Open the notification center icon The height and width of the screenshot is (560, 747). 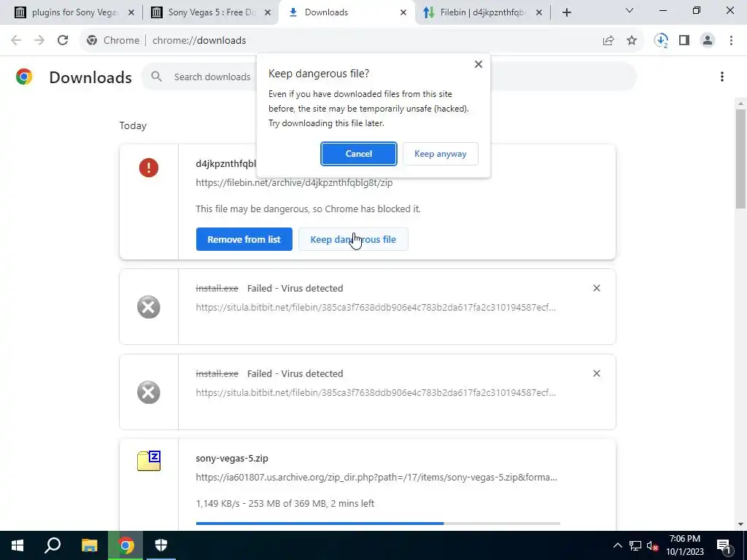pyautogui.click(x=724, y=545)
